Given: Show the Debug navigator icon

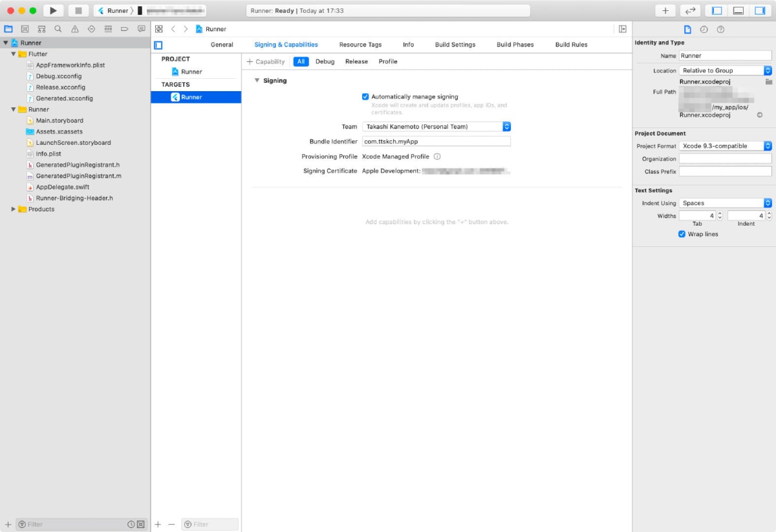Looking at the screenshot, I should [108, 29].
